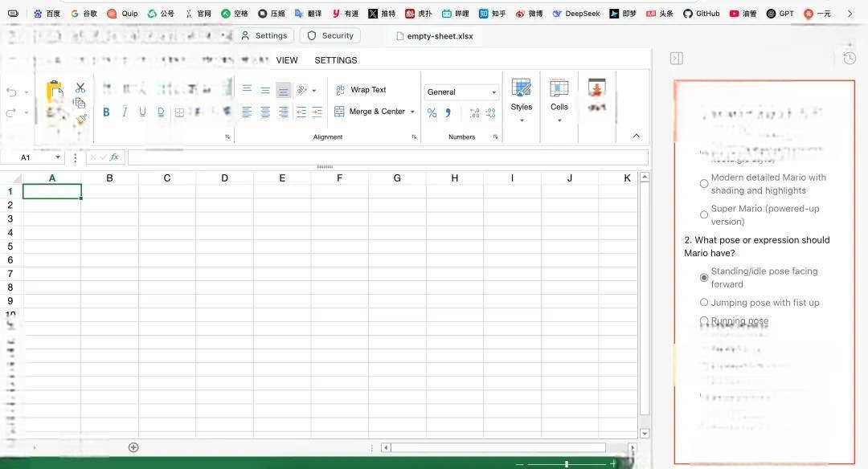Image resolution: width=868 pixels, height=469 pixels.
Task: Open Alignment group dialog launcher
Action: (x=414, y=137)
